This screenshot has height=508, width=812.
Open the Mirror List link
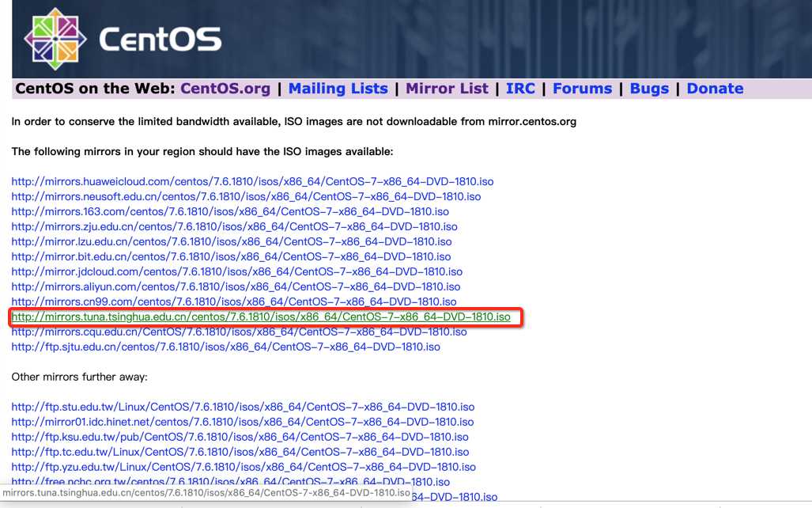pos(447,89)
